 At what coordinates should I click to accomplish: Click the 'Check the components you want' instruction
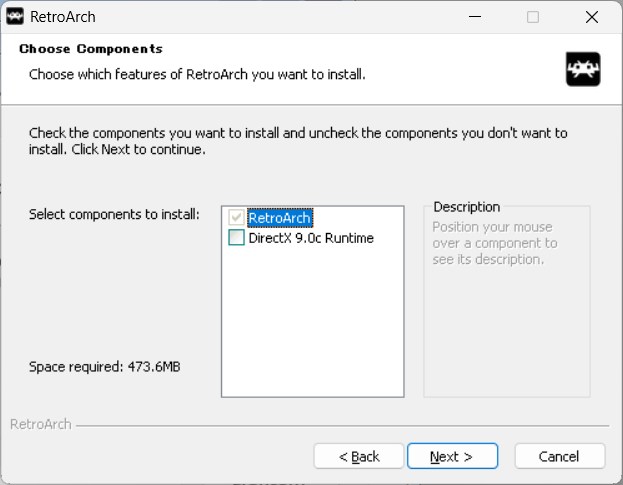[x=298, y=141]
